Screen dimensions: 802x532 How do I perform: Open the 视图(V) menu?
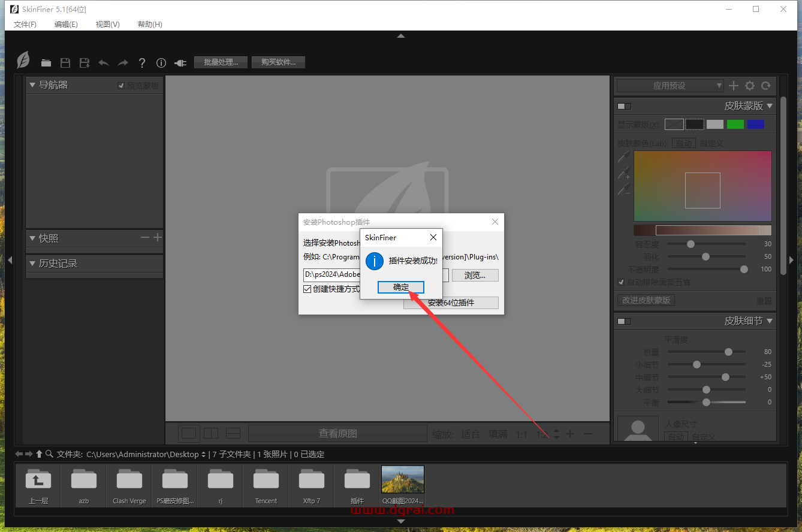[107, 25]
